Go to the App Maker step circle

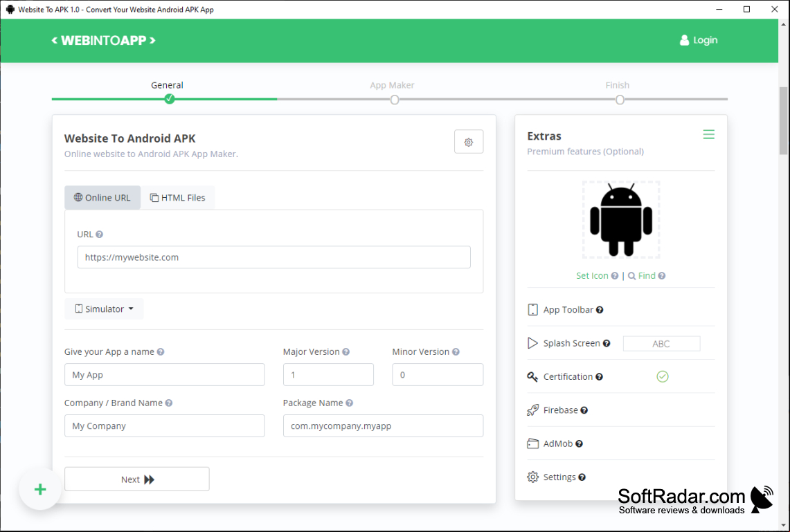point(395,100)
